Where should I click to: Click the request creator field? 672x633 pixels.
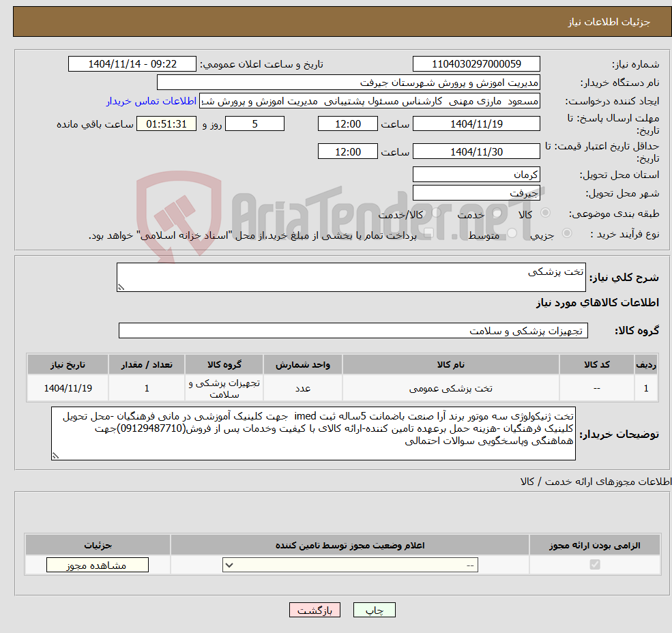pyautogui.click(x=369, y=101)
